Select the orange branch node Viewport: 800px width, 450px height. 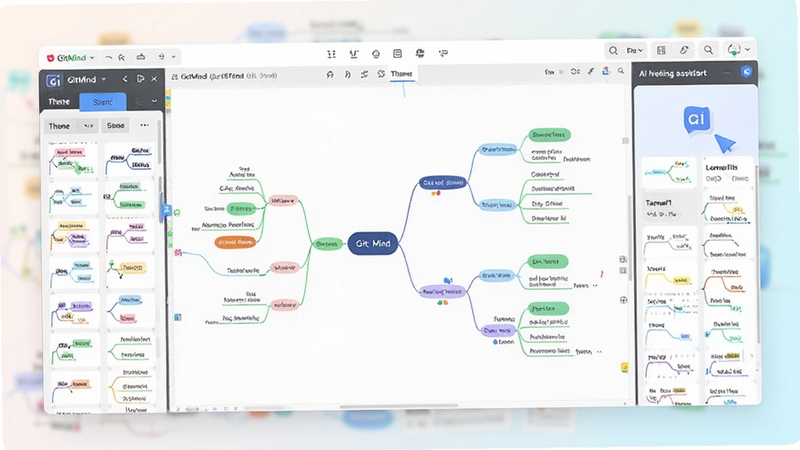click(235, 242)
